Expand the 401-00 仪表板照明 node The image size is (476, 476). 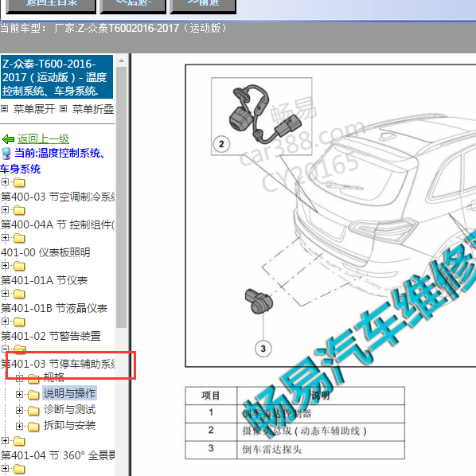coord(5,237)
